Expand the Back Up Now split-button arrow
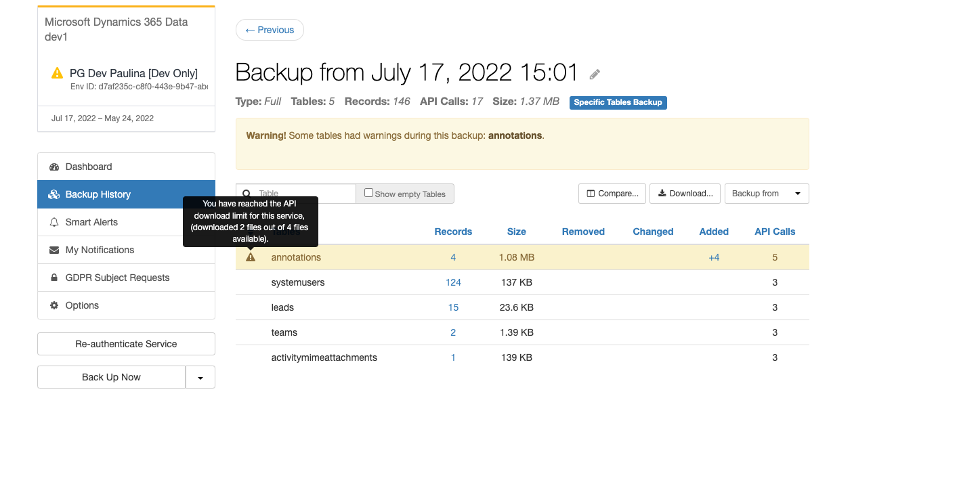Screen dimensions: 980x484 pos(200,377)
